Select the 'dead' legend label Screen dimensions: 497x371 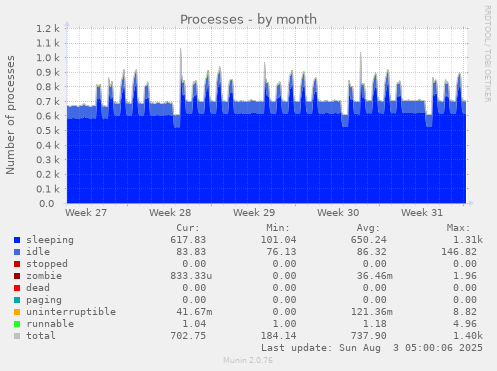click(x=38, y=288)
